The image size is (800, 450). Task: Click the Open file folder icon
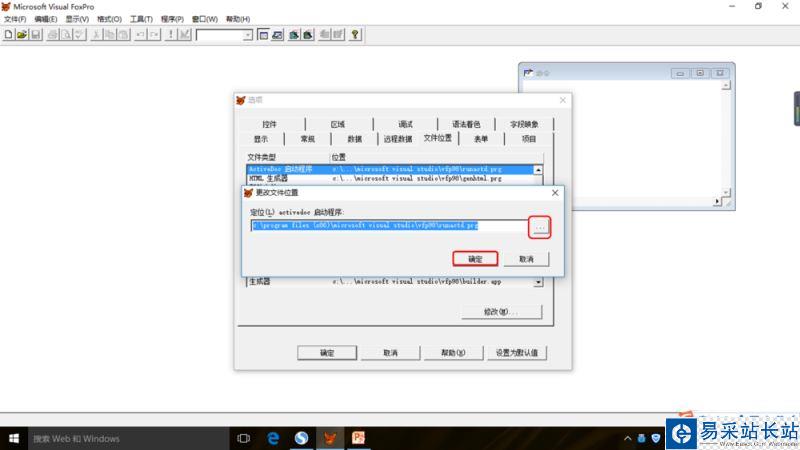(22, 35)
